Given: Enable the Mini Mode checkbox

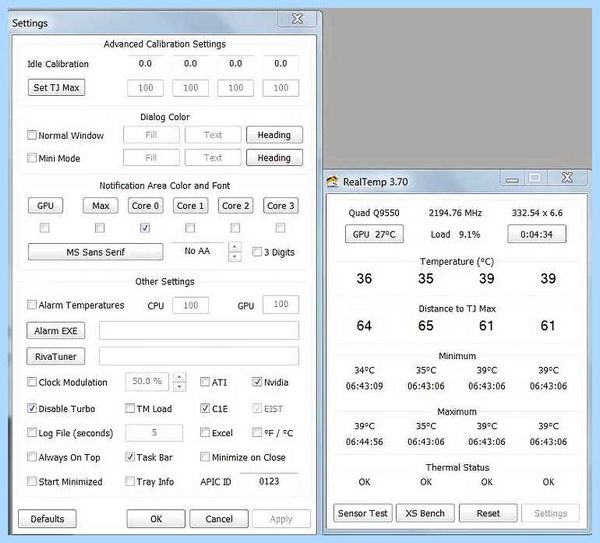Looking at the screenshot, I should click(x=32, y=158).
